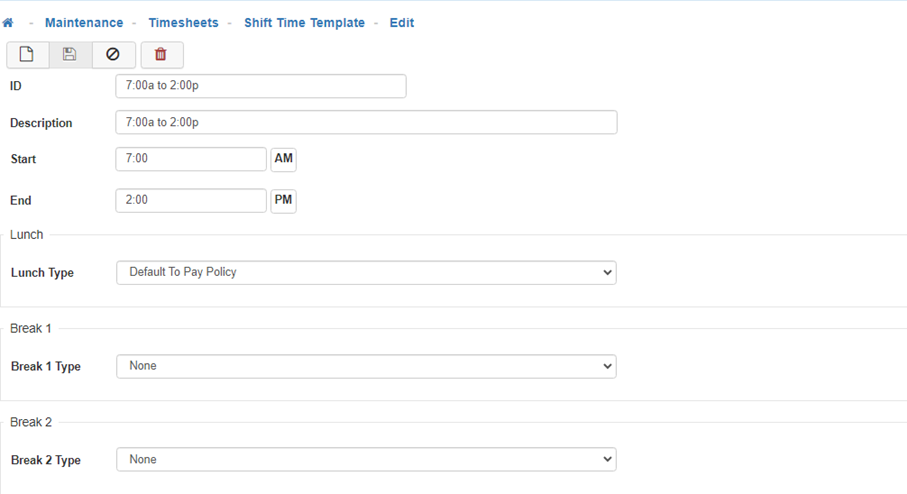Viewport: 907px width, 494px height.
Task: Focus the Description input field
Action: (x=366, y=122)
